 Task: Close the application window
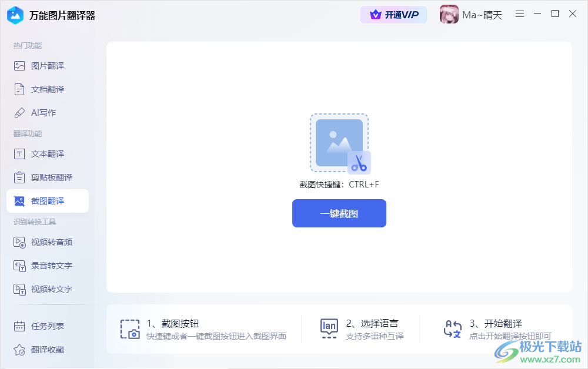tap(573, 14)
